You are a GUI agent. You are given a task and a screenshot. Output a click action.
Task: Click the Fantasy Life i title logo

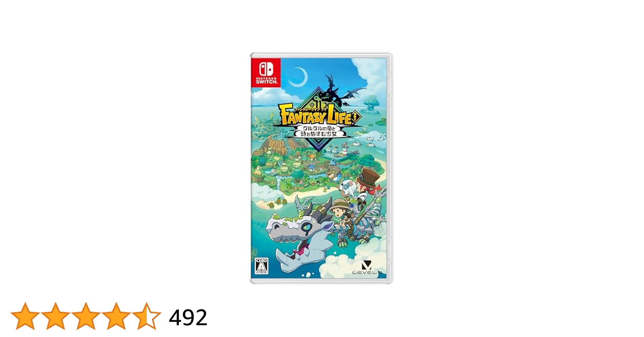click(319, 114)
